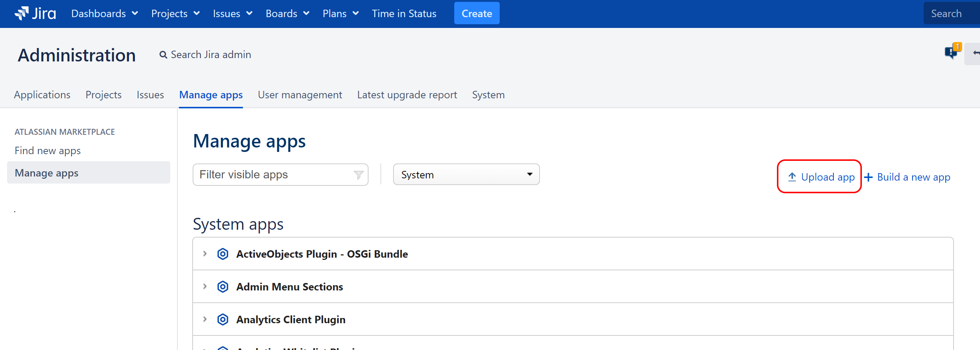Open the Boards menu
The width and height of the screenshot is (980, 350).
pos(287,14)
